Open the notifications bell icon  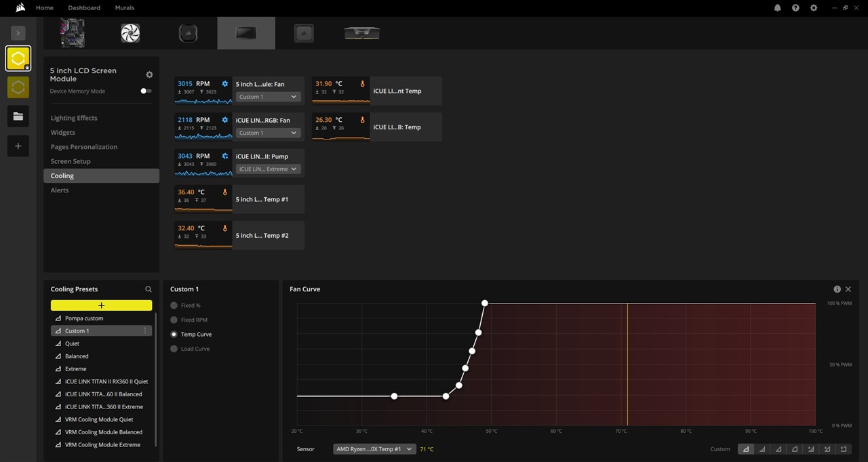(777, 8)
